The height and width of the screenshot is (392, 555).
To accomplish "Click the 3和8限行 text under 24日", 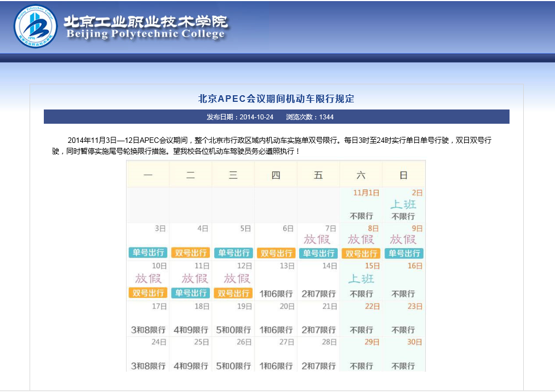I will pyautogui.click(x=148, y=366).
